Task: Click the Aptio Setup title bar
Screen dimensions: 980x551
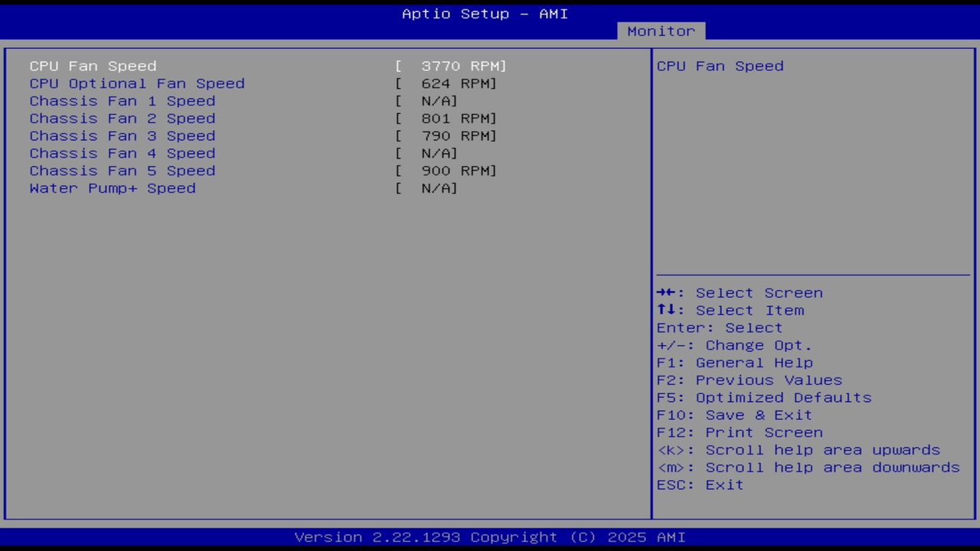Action: pos(485,14)
